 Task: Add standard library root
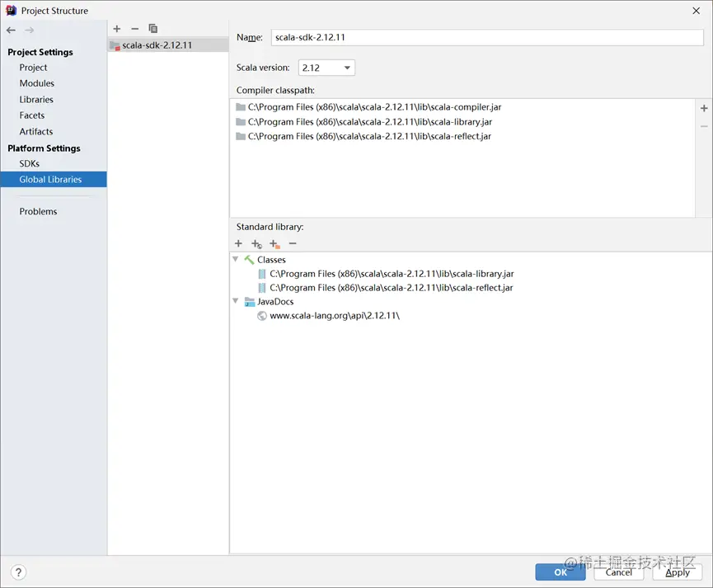(x=238, y=243)
